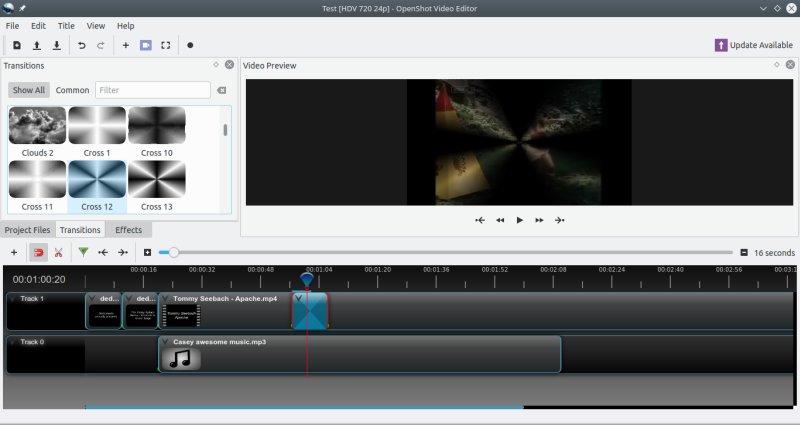Toggle fullscreen mode in the toolbar
Viewport: 800px width, 425px height.
[165, 45]
